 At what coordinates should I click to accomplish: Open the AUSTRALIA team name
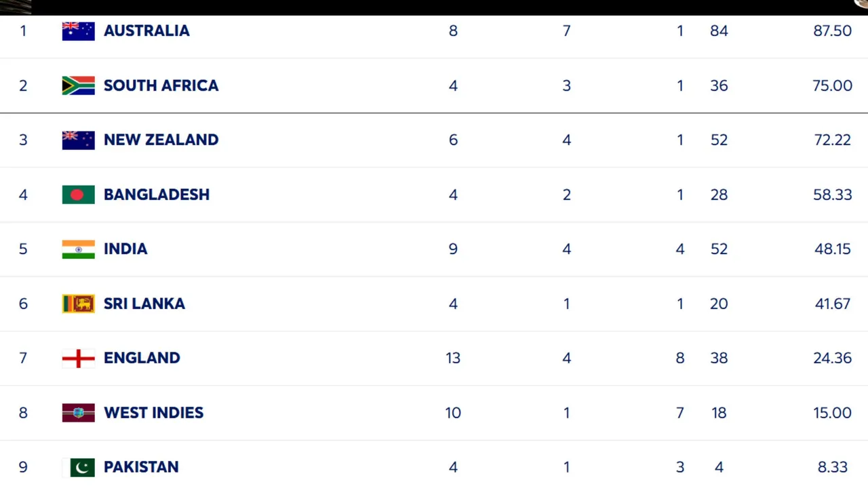146,31
